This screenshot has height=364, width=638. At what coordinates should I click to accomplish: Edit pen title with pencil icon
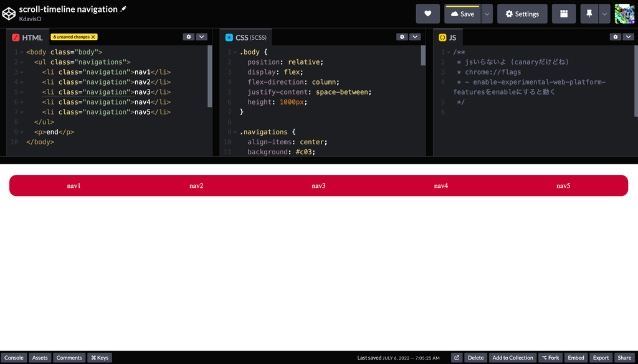click(124, 9)
